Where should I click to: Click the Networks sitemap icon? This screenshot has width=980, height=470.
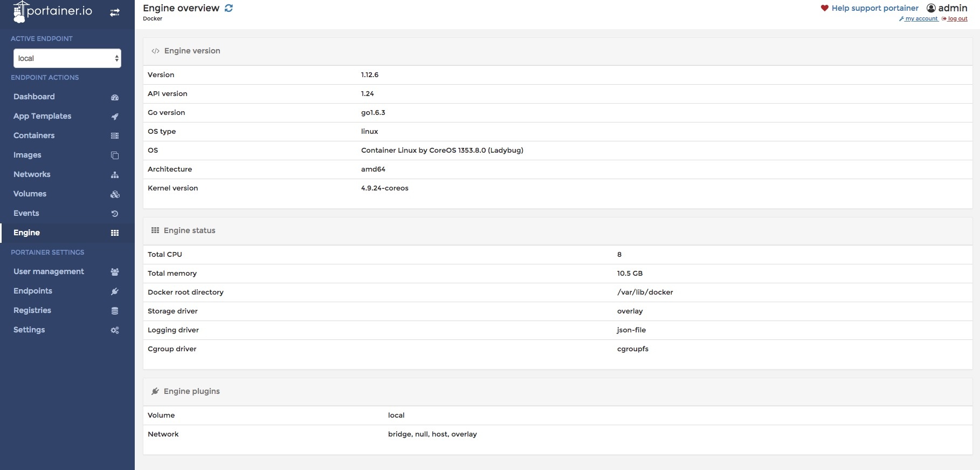pos(114,175)
